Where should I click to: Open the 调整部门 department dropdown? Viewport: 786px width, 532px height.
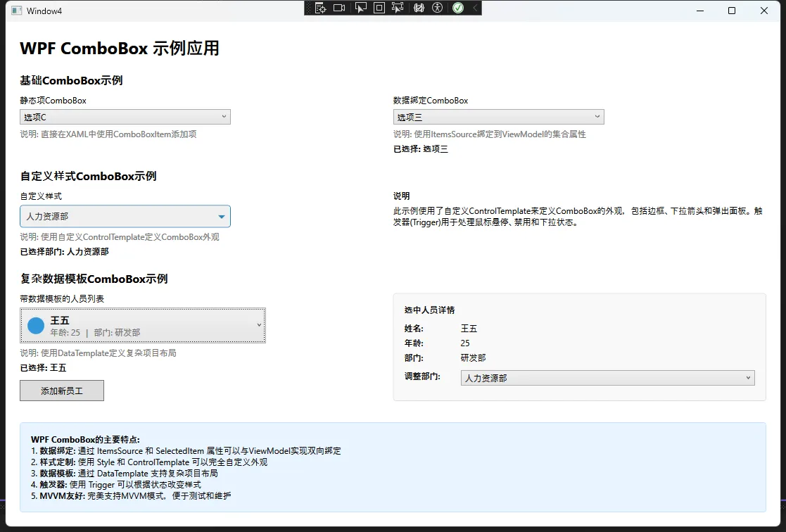[x=608, y=378]
